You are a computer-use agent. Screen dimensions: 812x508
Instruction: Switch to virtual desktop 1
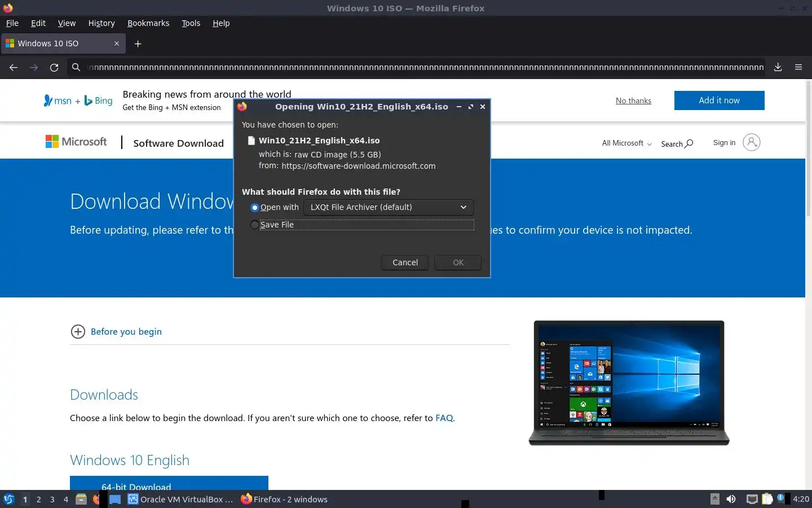25,499
